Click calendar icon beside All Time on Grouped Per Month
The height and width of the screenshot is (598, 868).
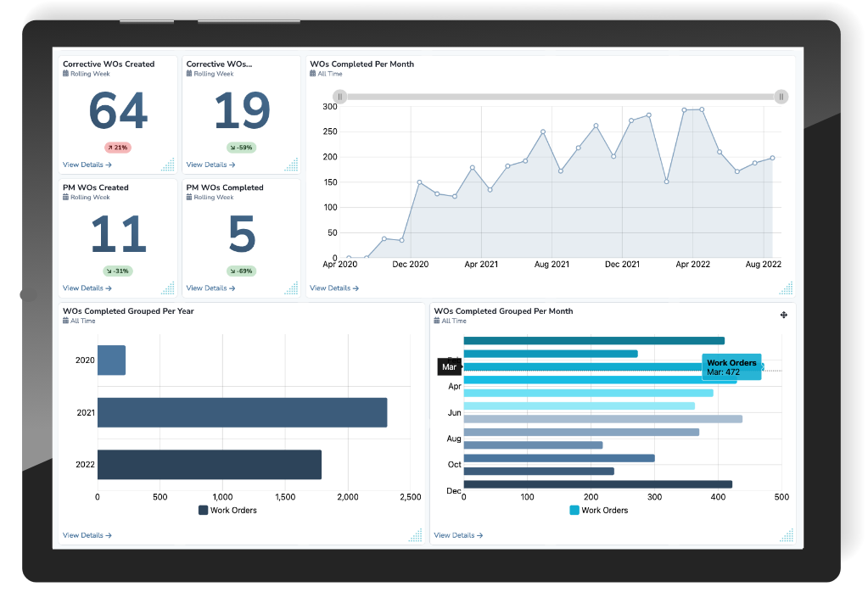437,321
